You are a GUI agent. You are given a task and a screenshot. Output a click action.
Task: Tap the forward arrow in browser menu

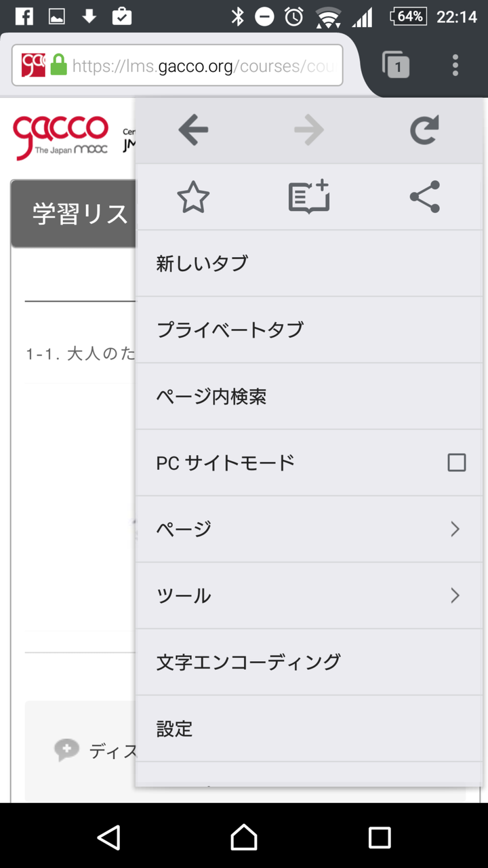309,130
